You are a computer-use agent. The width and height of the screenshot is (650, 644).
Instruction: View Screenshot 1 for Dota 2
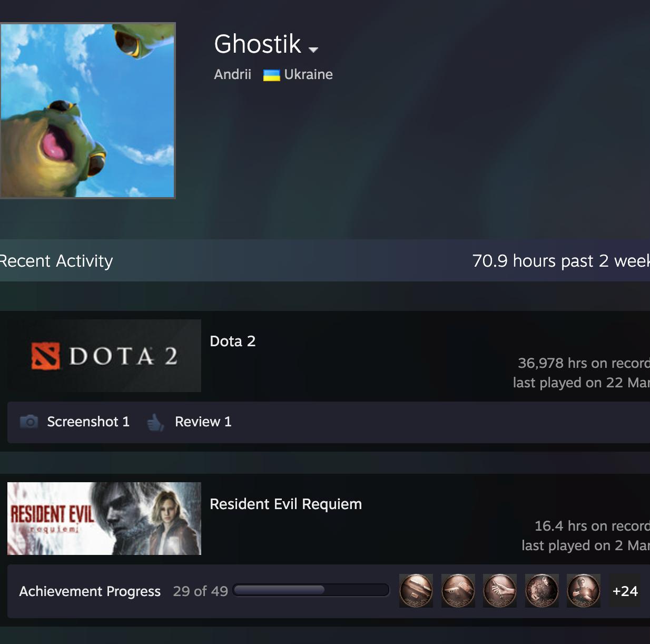point(88,422)
